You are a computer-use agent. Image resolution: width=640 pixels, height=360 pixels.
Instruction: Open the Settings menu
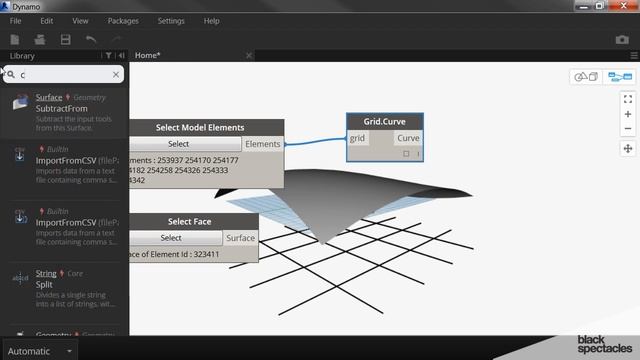171,21
